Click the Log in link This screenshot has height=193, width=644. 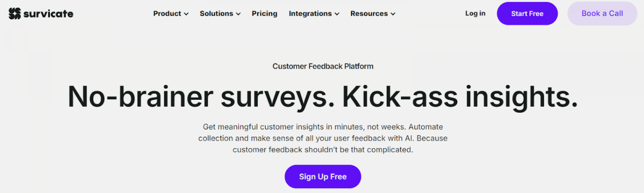click(x=475, y=13)
